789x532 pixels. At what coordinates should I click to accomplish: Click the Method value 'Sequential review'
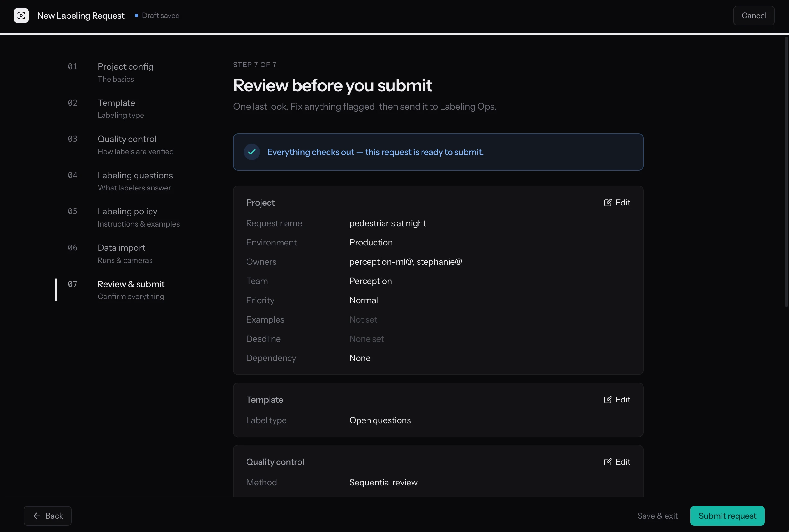coord(383,483)
